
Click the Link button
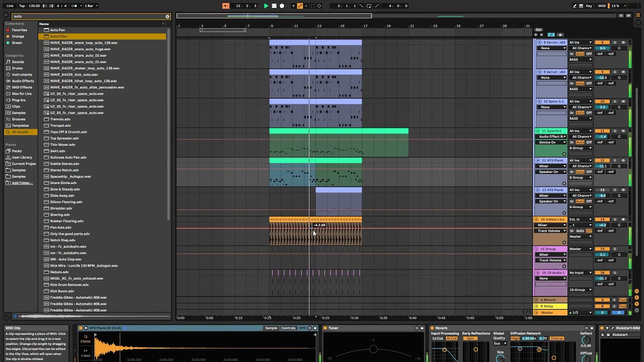[x=10, y=6]
